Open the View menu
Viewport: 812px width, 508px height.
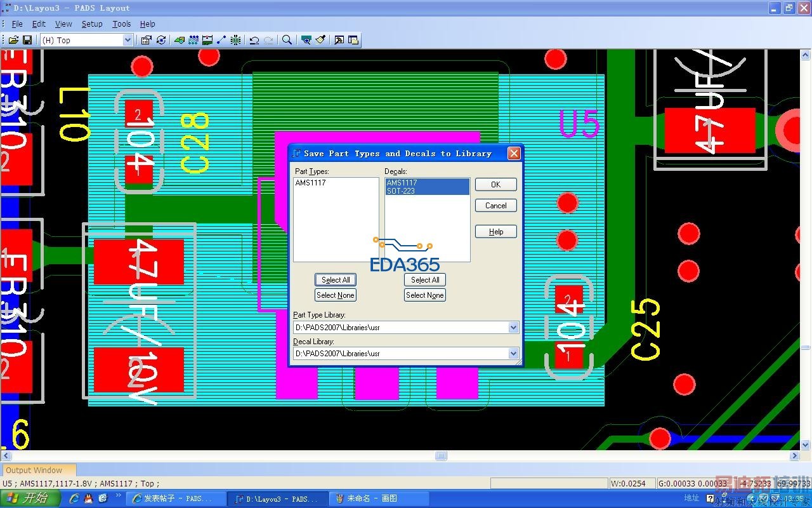(x=63, y=24)
